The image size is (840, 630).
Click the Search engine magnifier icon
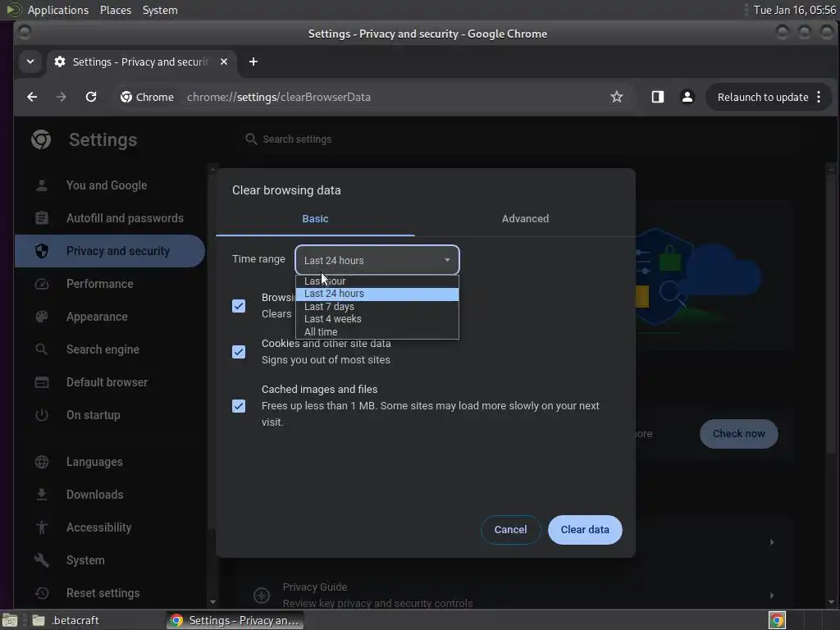[42, 349]
